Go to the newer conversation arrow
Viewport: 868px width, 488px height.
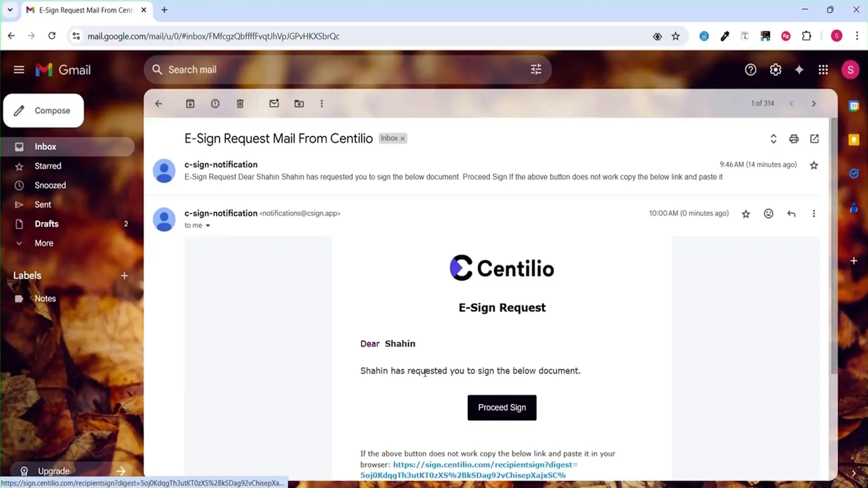(x=792, y=104)
